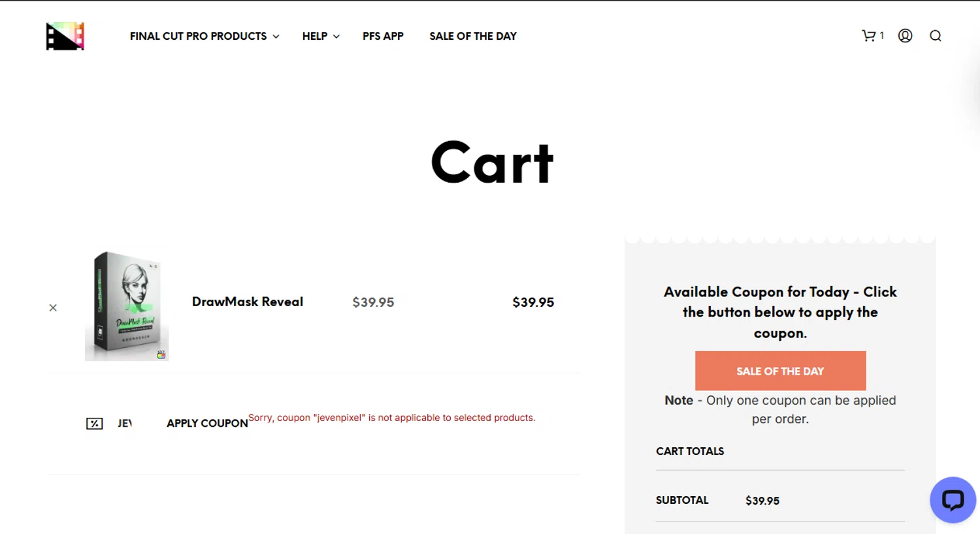
Task: Click the cart item count 1
Action: (881, 36)
